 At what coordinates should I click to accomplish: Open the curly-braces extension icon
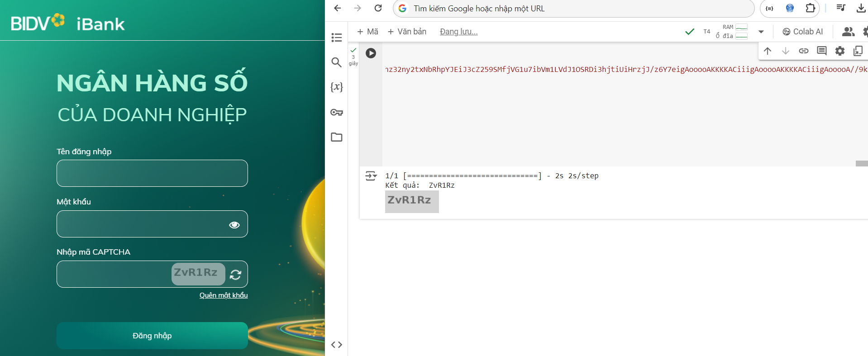(x=769, y=8)
